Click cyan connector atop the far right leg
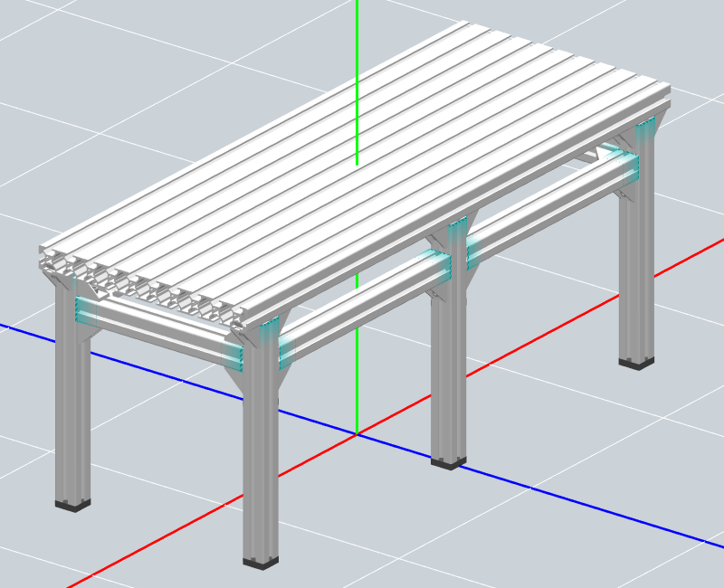Screen dimensions: 724x588 pos(645,131)
